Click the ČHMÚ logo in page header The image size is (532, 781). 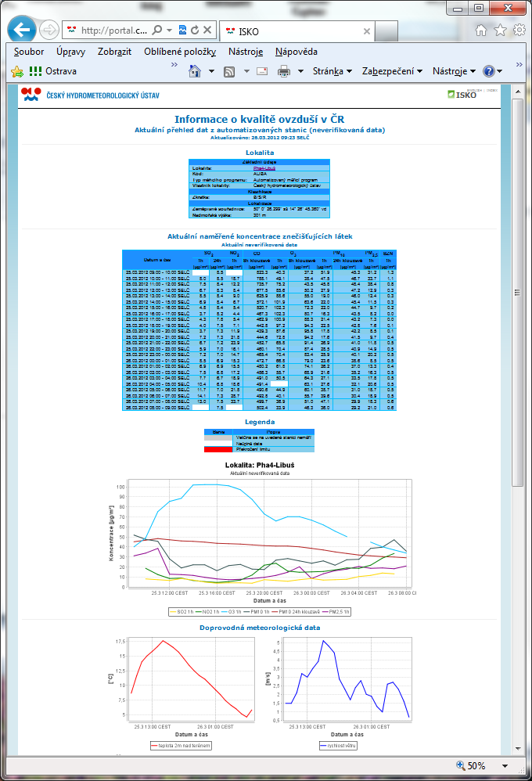pos(31,94)
